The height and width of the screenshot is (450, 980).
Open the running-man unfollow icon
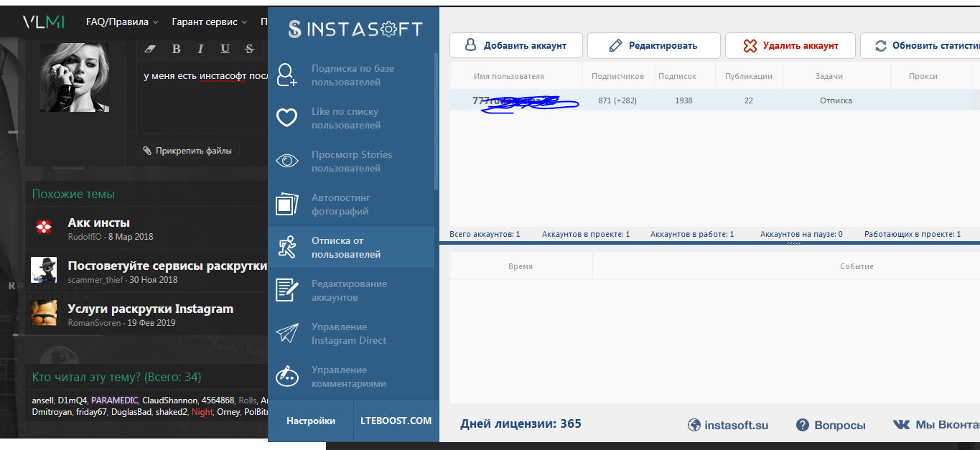pyautogui.click(x=287, y=248)
